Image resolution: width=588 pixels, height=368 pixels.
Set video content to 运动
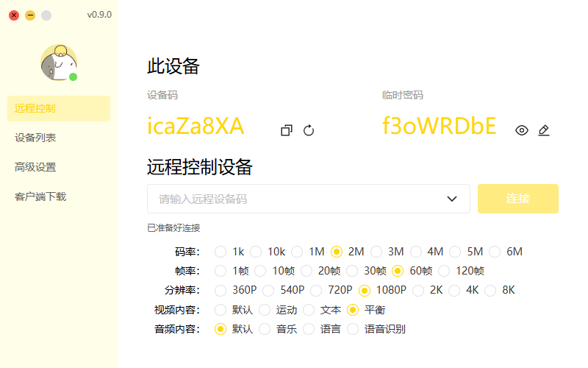click(x=265, y=310)
